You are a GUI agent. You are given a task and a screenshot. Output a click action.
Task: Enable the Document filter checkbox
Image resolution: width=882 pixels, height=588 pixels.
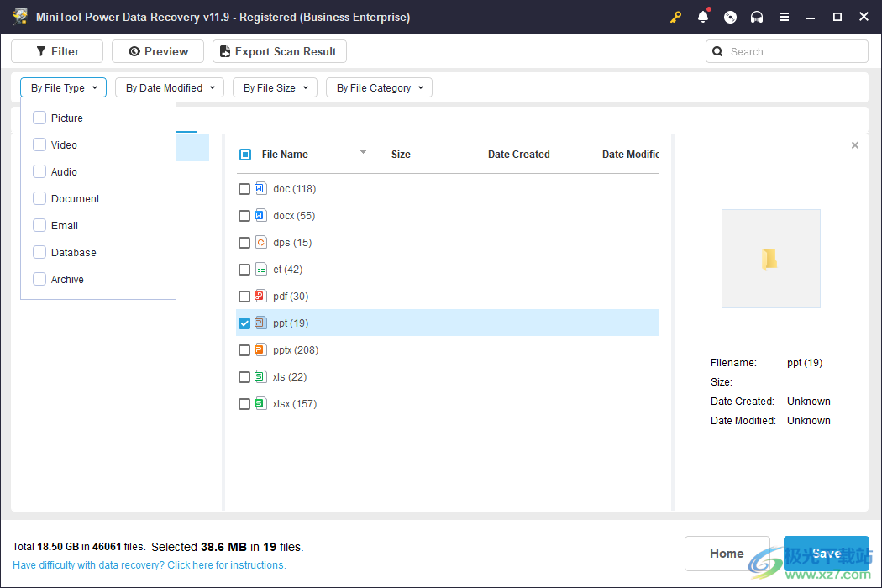[39, 199]
